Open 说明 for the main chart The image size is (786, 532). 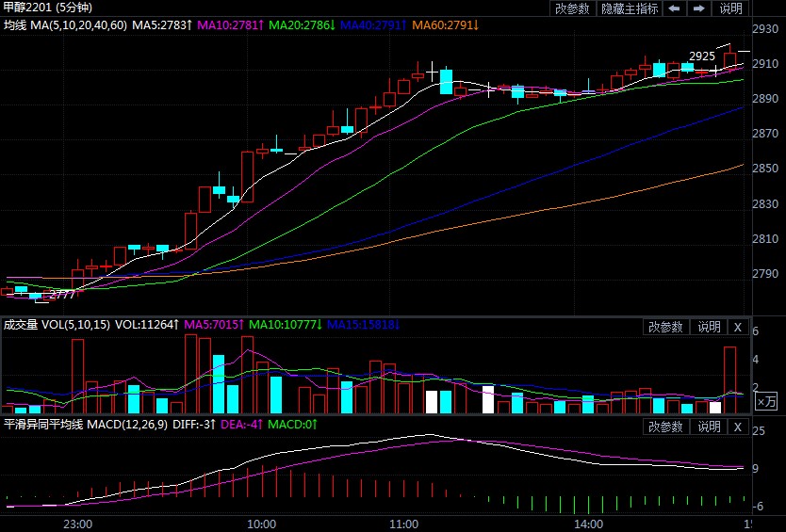(731, 8)
